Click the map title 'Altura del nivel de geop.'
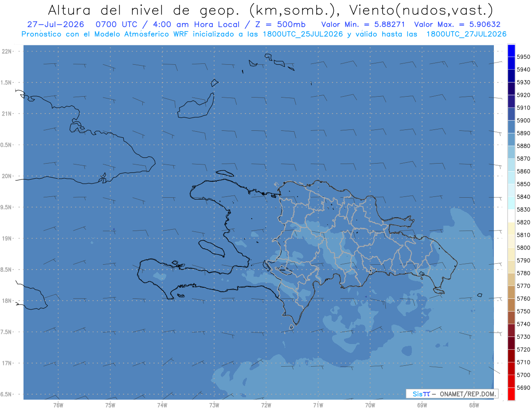The width and height of the screenshot is (532, 411). (x=144, y=10)
